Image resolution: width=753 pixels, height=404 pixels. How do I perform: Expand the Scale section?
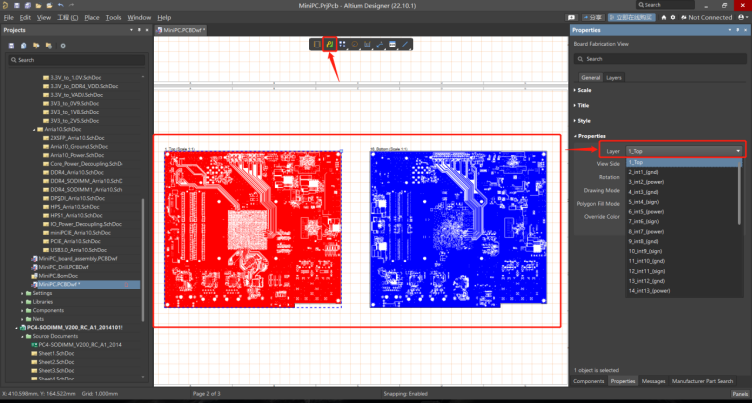[x=584, y=90]
